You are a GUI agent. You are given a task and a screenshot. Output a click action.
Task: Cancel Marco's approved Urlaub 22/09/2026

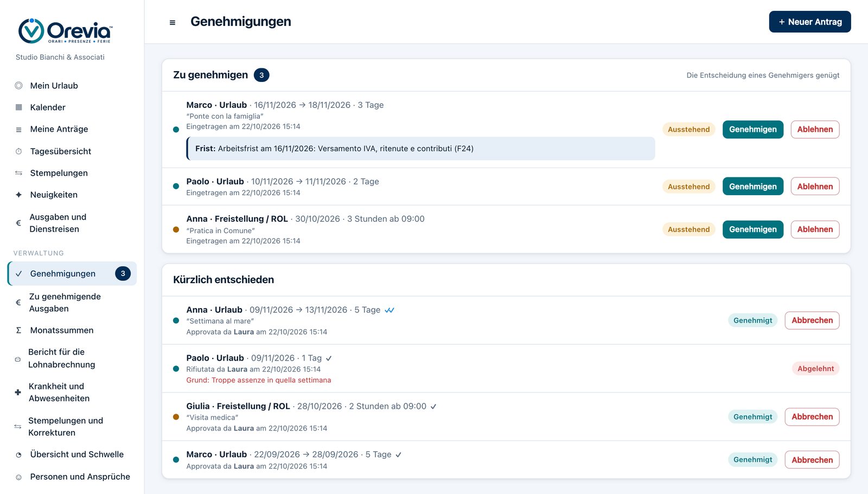click(812, 460)
